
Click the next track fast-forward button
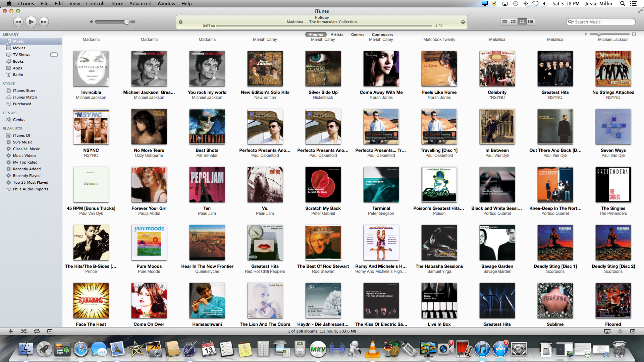44,22
